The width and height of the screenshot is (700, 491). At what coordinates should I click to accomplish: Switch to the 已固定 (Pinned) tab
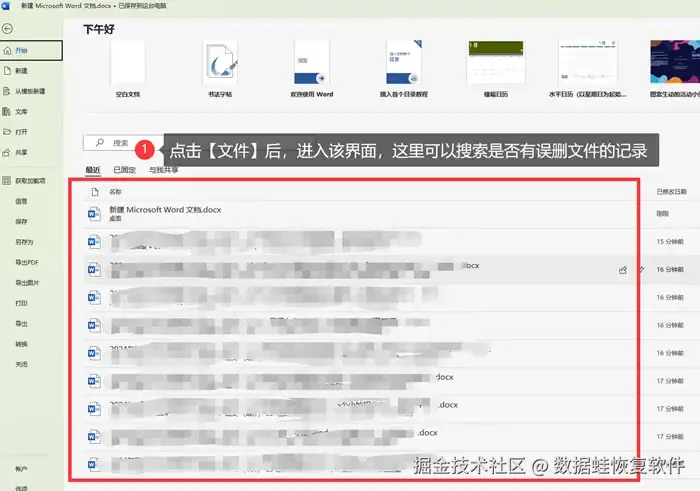tap(125, 170)
